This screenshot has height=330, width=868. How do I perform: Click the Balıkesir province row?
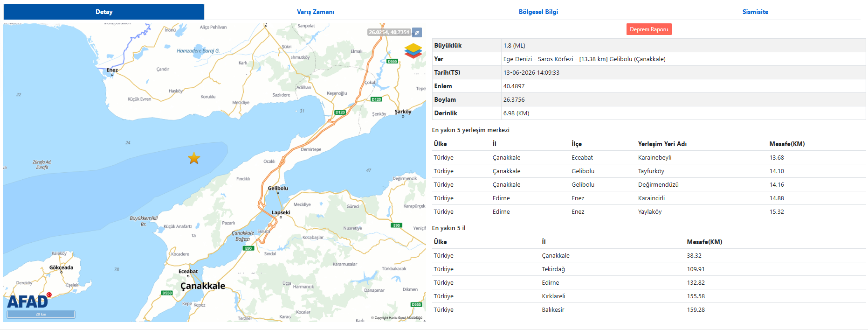(x=649, y=309)
